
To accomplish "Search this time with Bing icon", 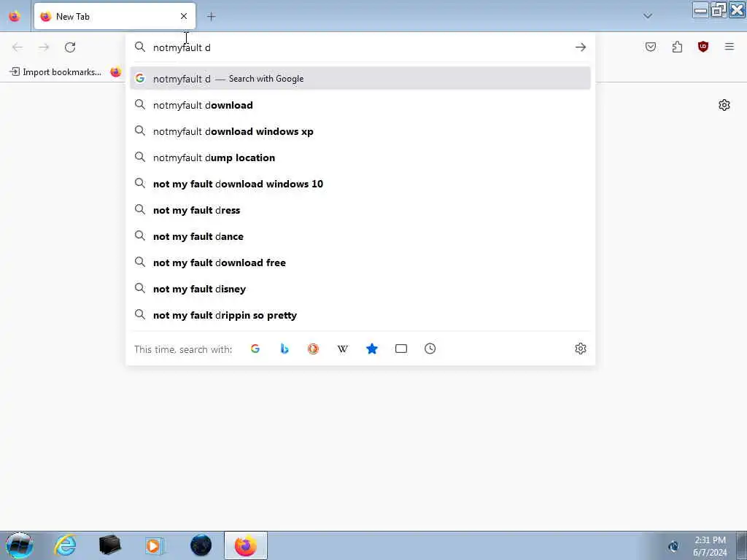I will point(285,349).
